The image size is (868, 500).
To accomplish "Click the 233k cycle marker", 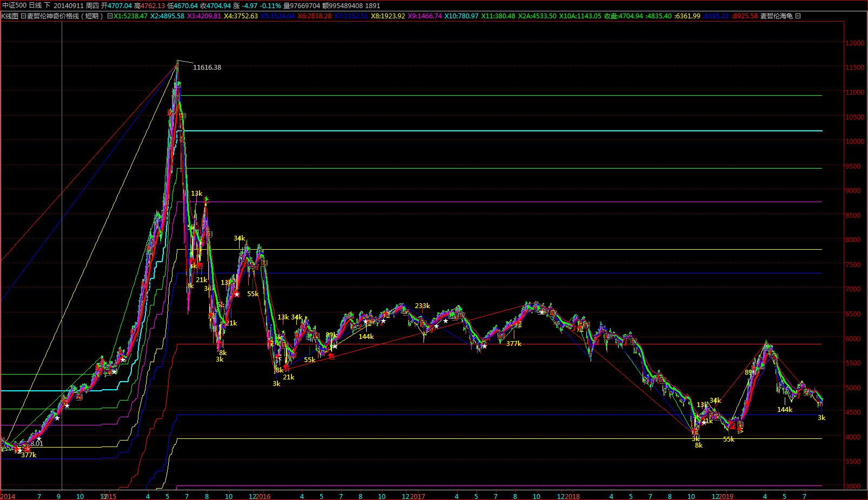I will click(x=422, y=306).
